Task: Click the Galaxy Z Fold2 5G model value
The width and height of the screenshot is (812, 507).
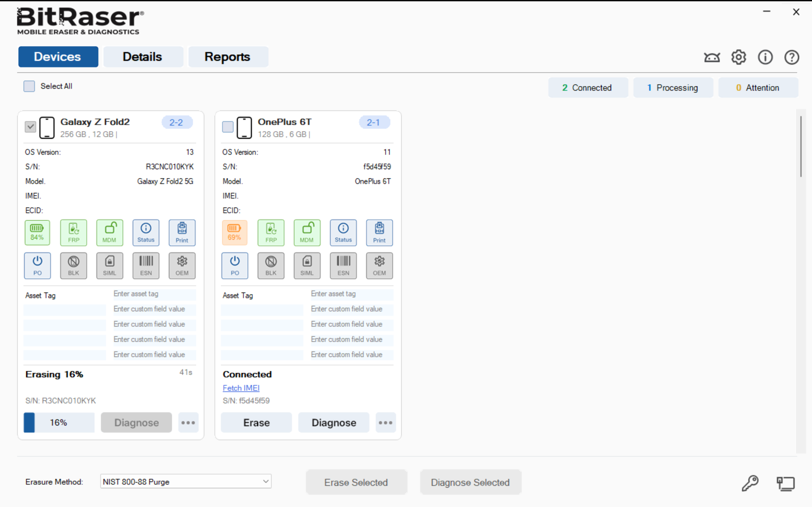Action: 165,181
